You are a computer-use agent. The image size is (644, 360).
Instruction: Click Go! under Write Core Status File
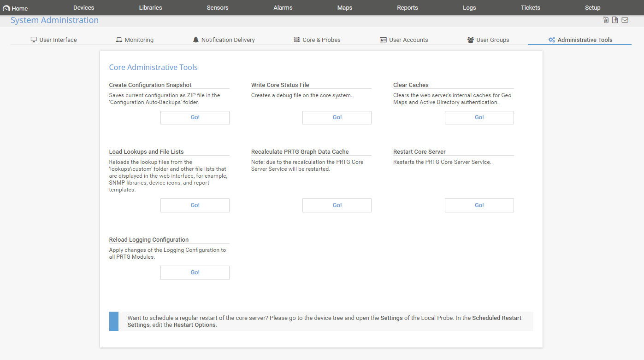point(337,117)
